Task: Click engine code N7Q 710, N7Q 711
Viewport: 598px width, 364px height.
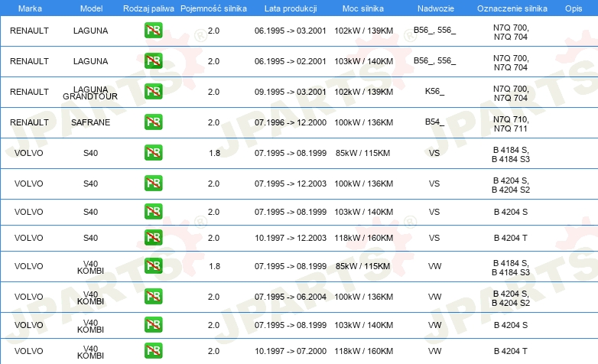Action: pyautogui.click(x=511, y=124)
